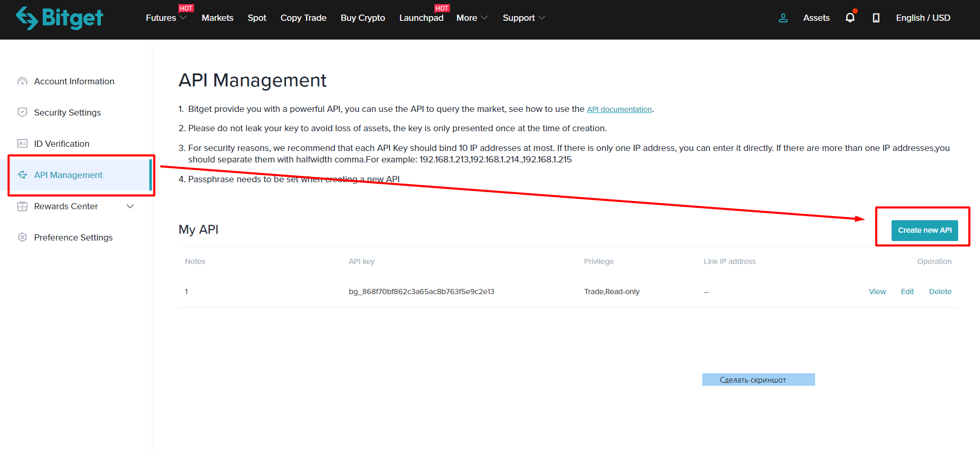Click the Security Settings shield icon
The image size is (980, 455).
(22, 112)
